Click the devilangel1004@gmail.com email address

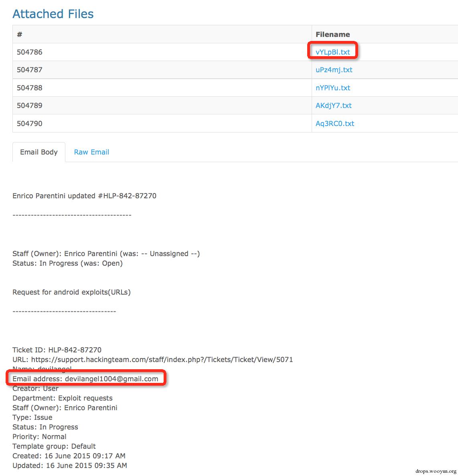coord(111,379)
